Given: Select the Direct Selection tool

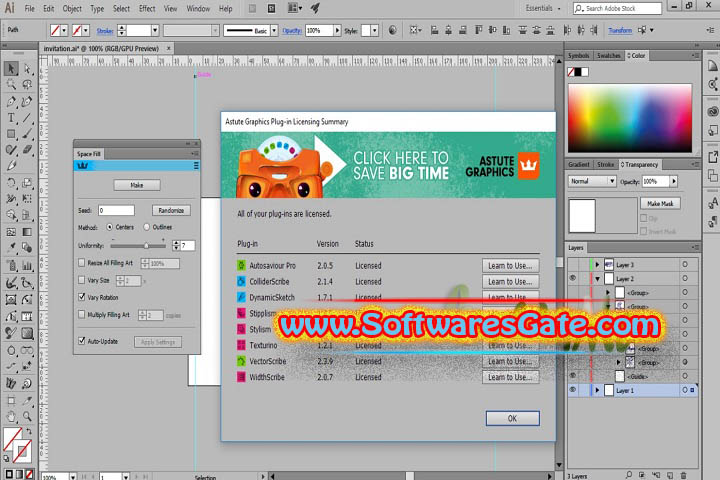Looking at the screenshot, I should (27, 68).
